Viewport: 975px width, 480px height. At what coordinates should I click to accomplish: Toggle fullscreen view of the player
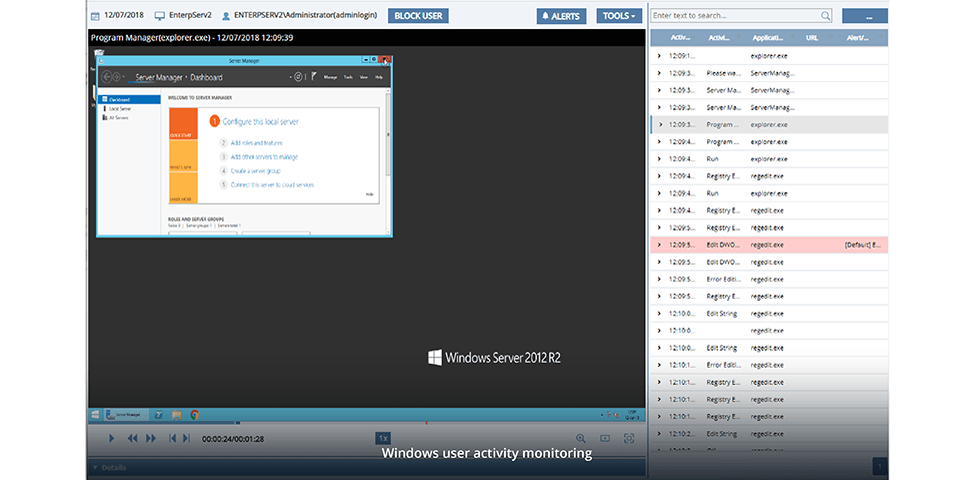click(629, 438)
